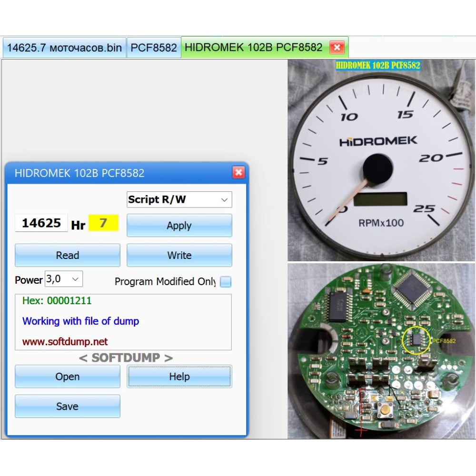Click the Help button

[x=179, y=377]
